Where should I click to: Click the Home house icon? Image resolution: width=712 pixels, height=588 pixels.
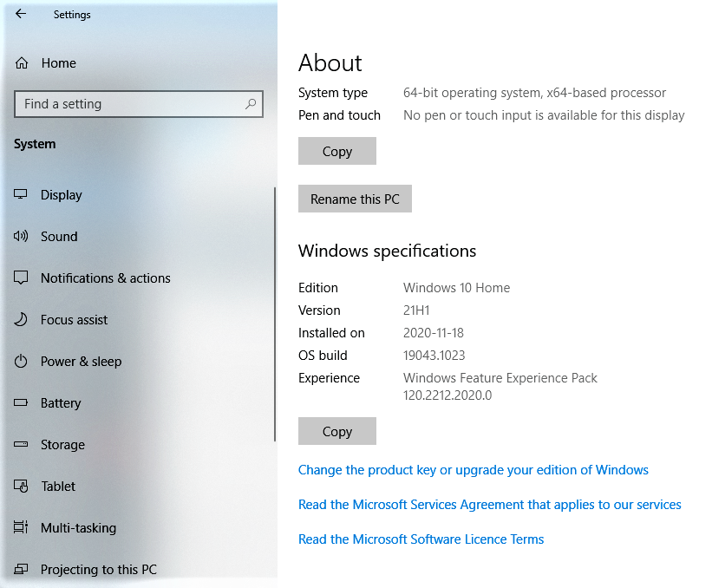[22, 63]
